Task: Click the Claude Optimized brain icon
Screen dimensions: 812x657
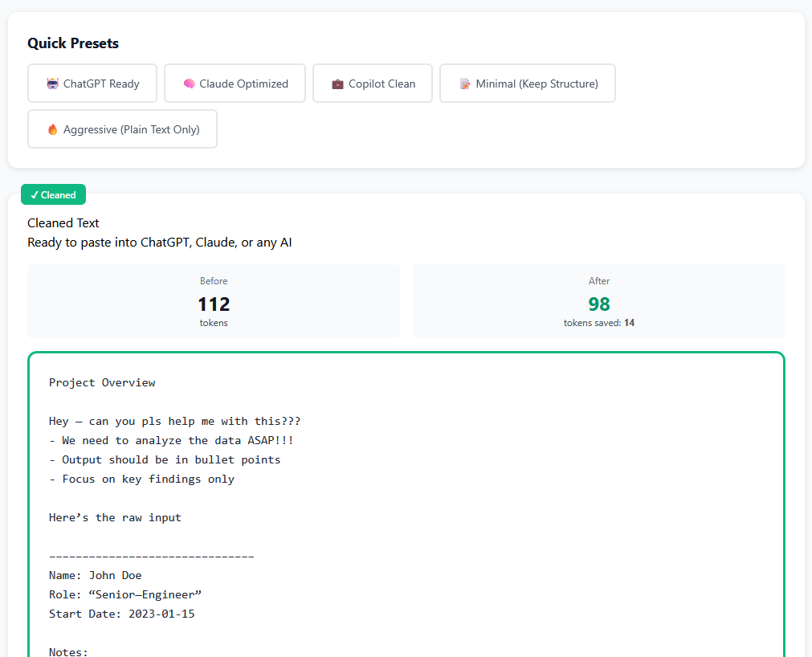Action: [189, 84]
